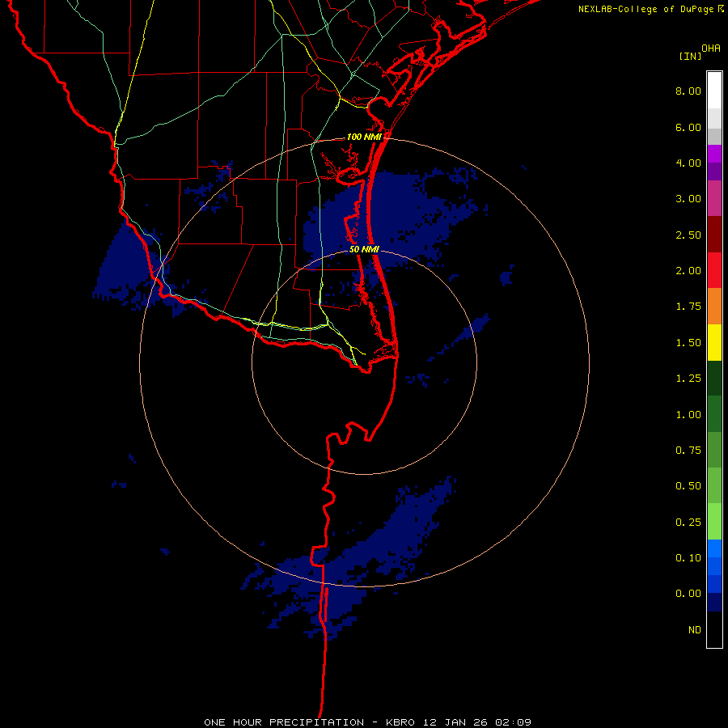Image resolution: width=728 pixels, height=728 pixels.
Task: Select the 1.50 legend value
Action: 688,343
